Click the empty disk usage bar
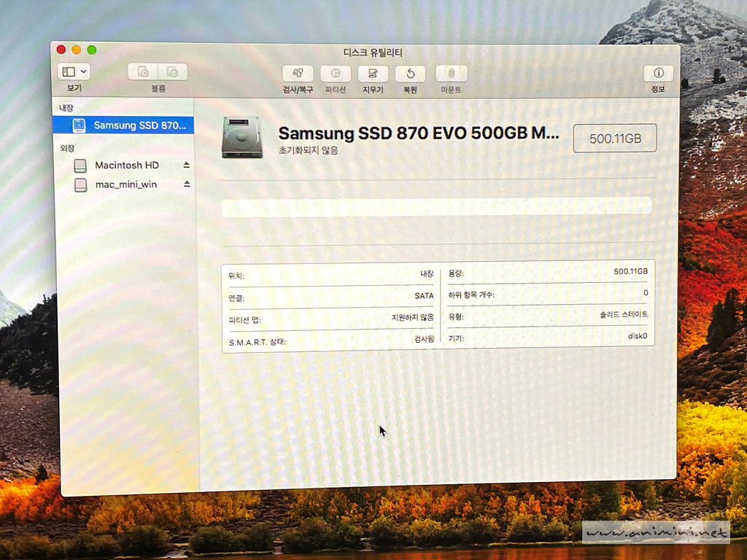Image resolution: width=747 pixels, height=560 pixels. coord(436,206)
